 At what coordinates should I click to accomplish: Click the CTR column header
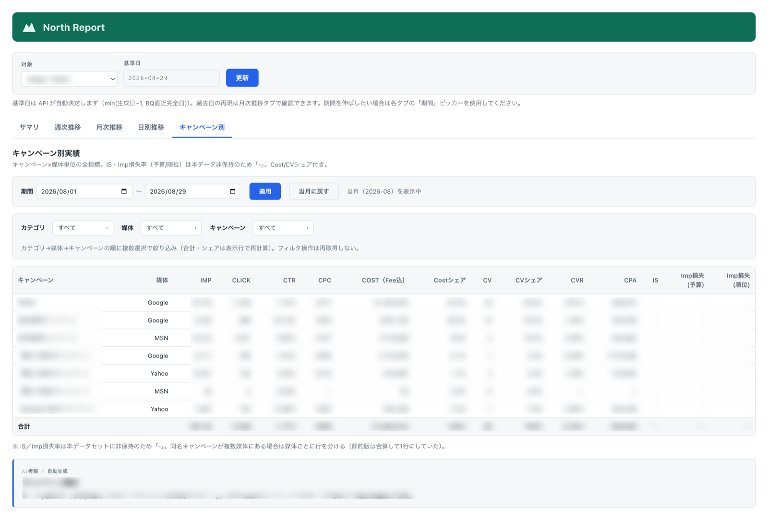[x=289, y=280]
